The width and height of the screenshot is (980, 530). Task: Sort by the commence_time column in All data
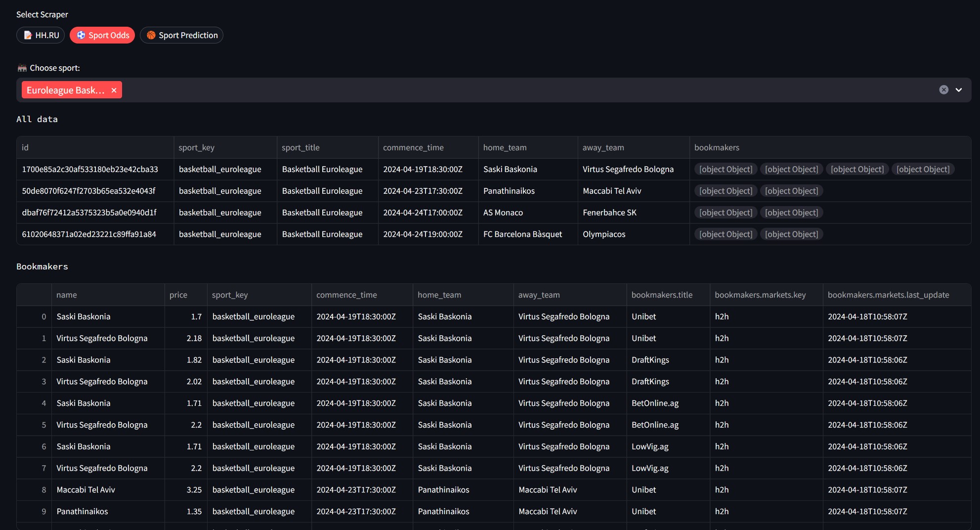point(413,147)
